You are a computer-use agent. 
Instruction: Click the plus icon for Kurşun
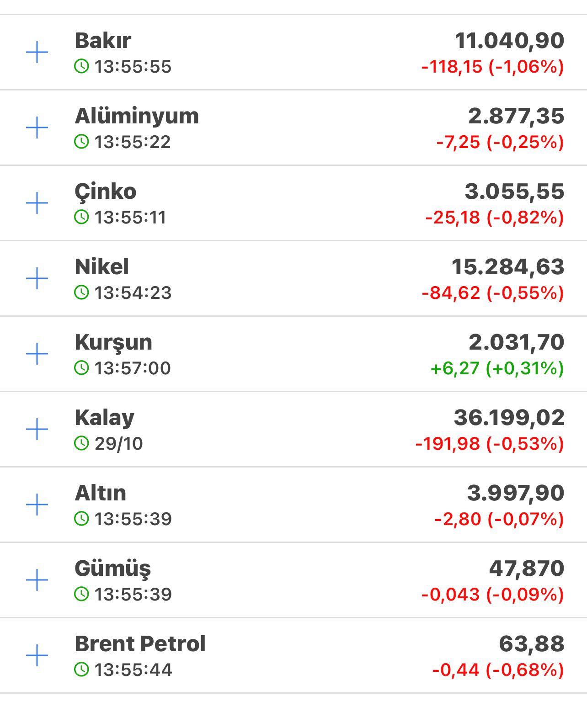(x=37, y=354)
